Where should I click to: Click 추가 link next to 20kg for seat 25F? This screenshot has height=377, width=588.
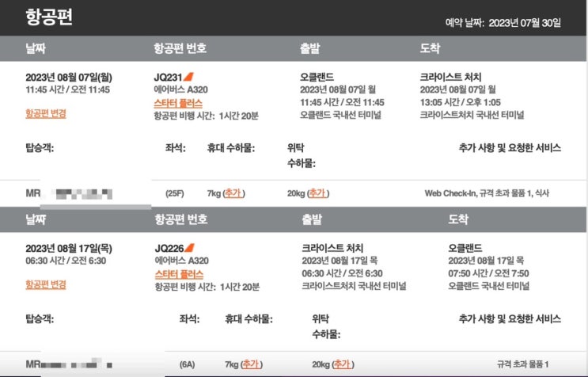click(x=317, y=193)
